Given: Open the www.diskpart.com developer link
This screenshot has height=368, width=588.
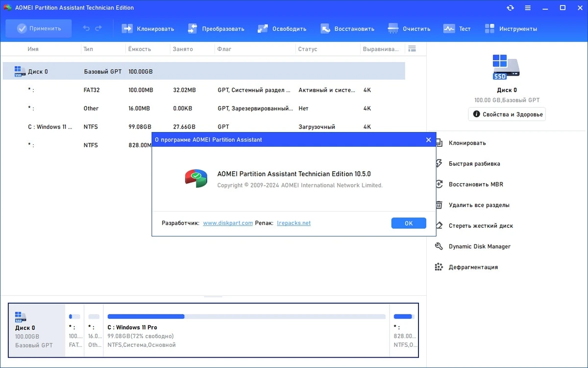Looking at the screenshot, I should [228, 223].
